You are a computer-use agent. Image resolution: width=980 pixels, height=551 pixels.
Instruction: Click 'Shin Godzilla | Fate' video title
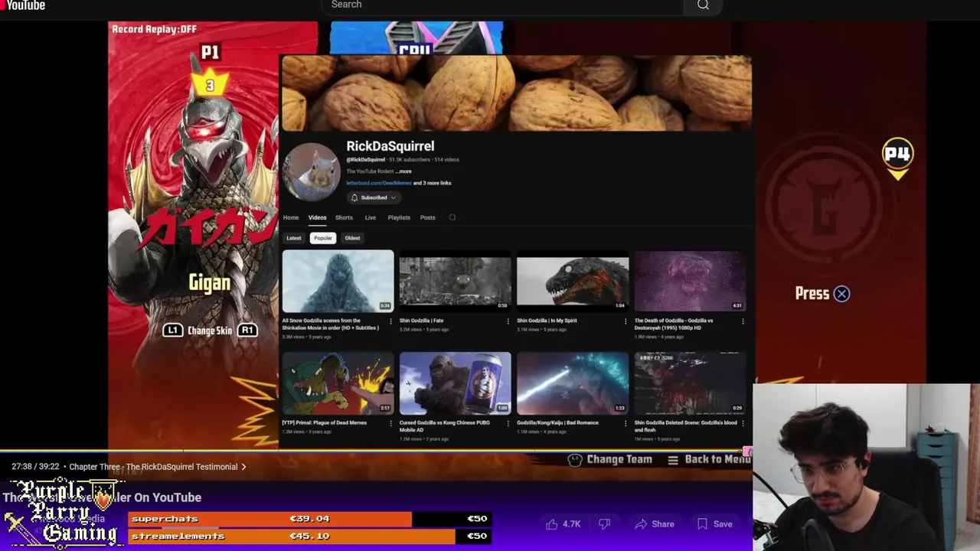(x=421, y=321)
